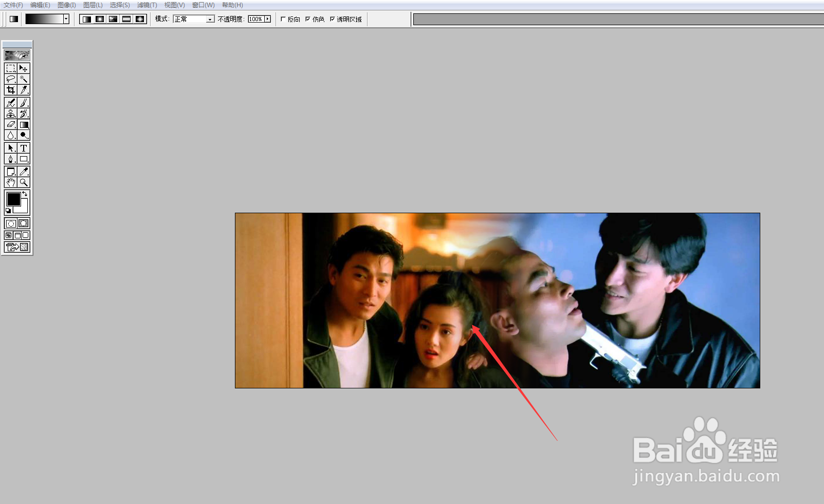Select the Clone Stamp tool
The height and width of the screenshot is (504, 824).
click(11, 114)
